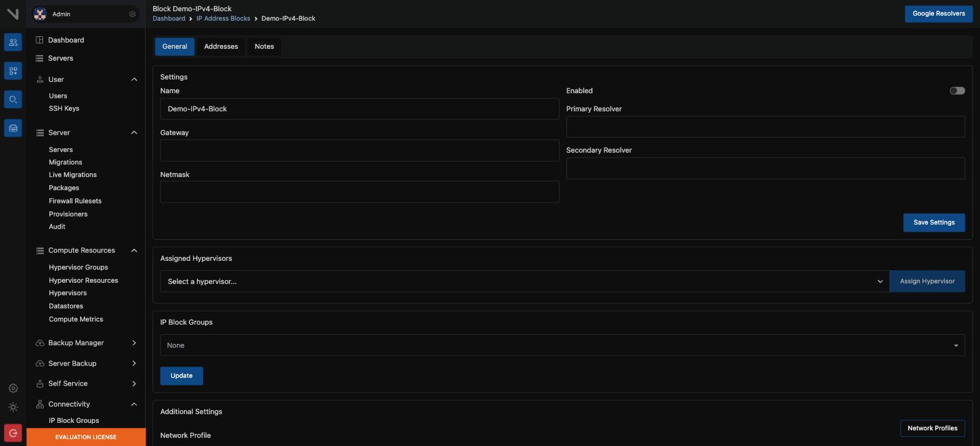Screen dimensions: 980x446
Task: Open the Select a hypervisor dropdown
Action: [524, 281]
